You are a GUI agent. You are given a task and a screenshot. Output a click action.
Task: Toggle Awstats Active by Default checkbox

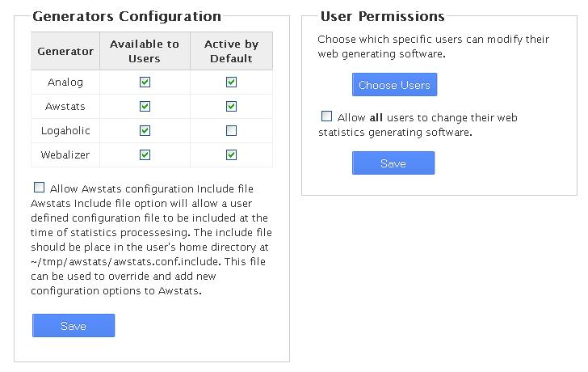232,106
